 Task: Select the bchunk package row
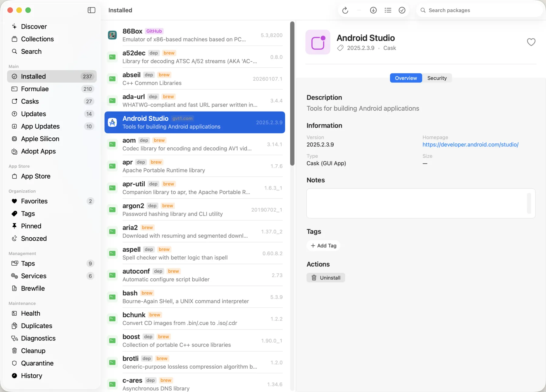point(195,319)
